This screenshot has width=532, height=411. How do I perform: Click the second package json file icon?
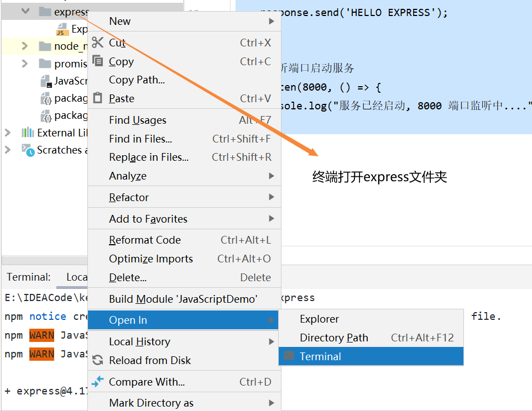[46, 115]
